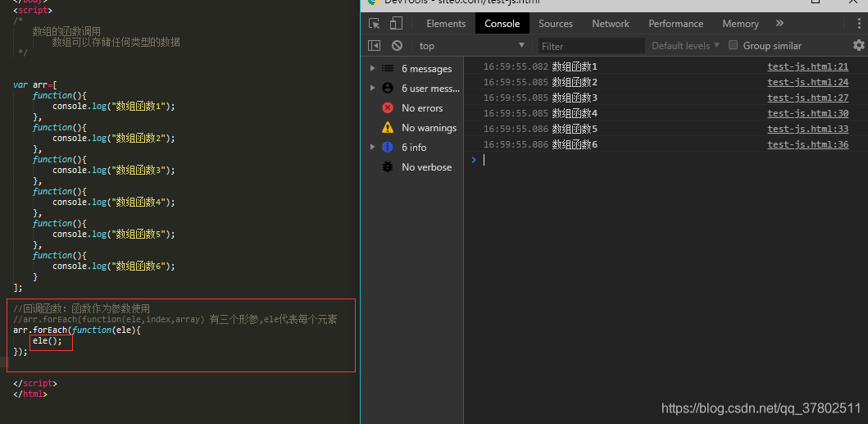Select log message 数组函数6
This screenshot has height=424, width=868.
point(575,144)
